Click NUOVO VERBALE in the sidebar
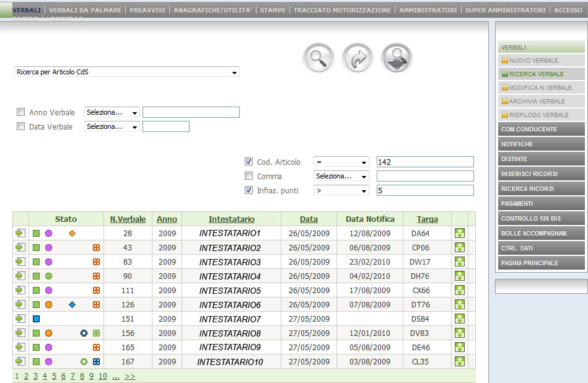The width and height of the screenshot is (588, 383). coord(542,60)
